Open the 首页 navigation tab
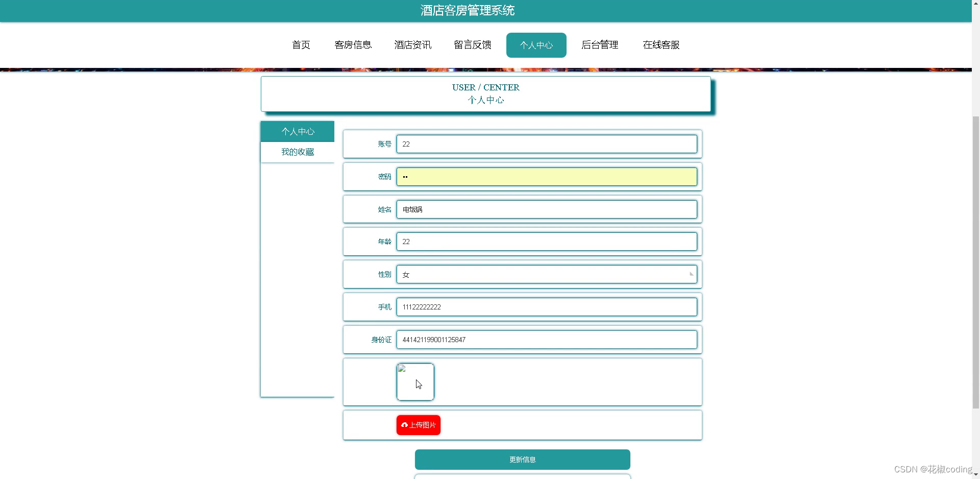The image size is (980, 479). [x=301, y=45]
